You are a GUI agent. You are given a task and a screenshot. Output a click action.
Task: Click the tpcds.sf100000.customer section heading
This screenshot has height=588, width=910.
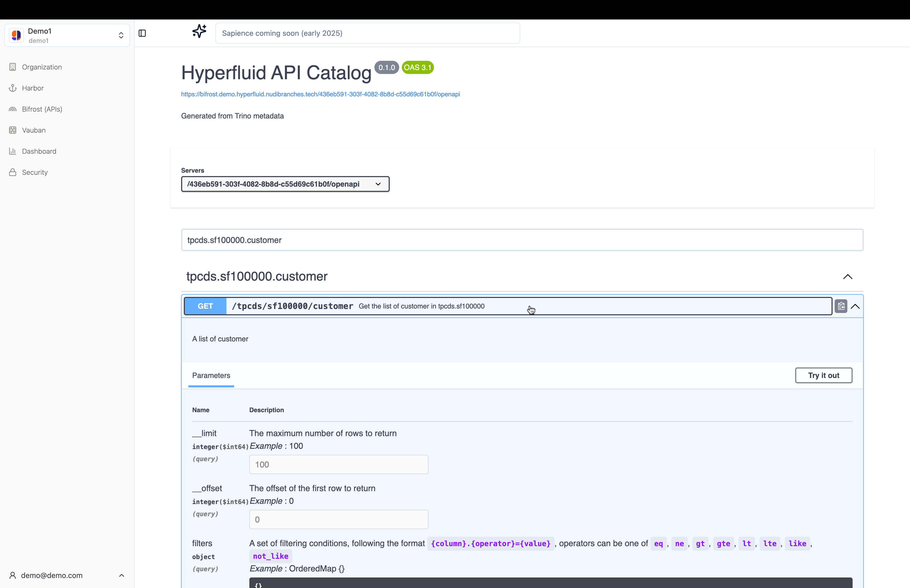click(x=257, y=276)
